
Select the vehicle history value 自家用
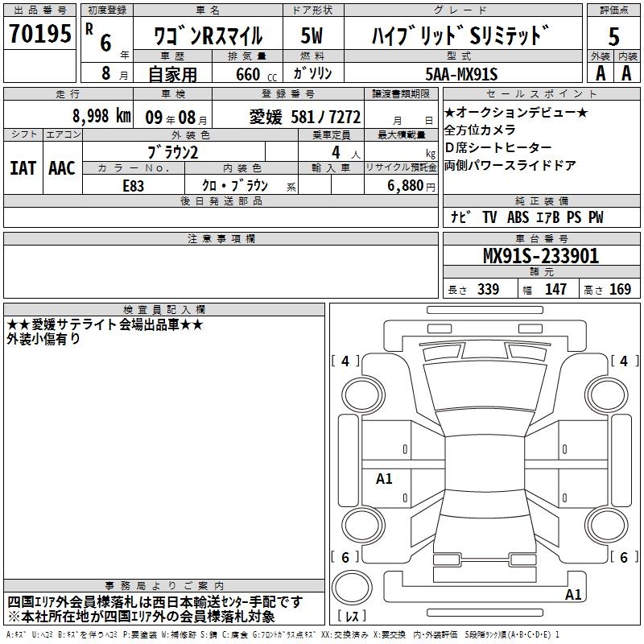click(172, 74)
